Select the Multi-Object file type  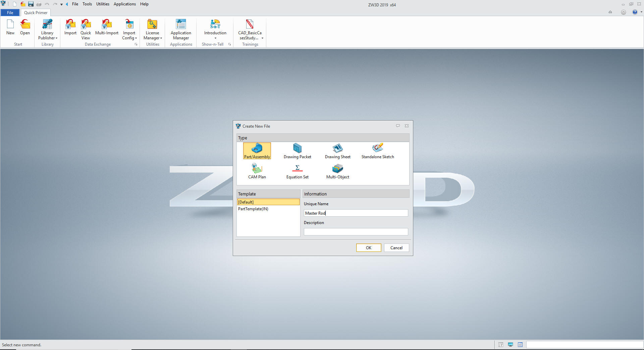tap(337, 171)
